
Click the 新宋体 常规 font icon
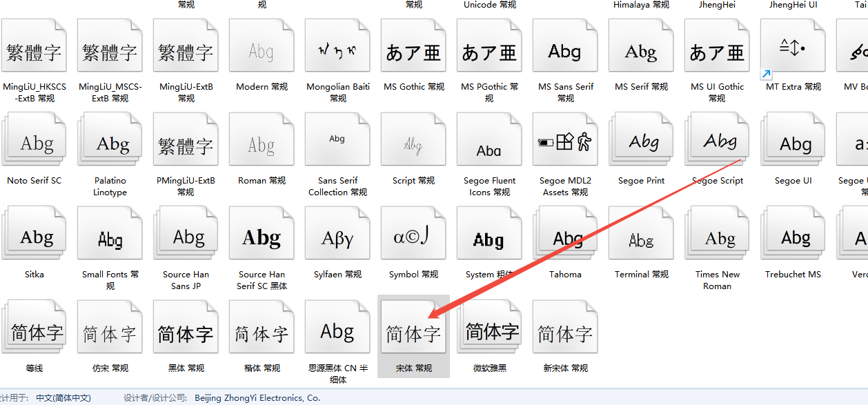[566, 327]
